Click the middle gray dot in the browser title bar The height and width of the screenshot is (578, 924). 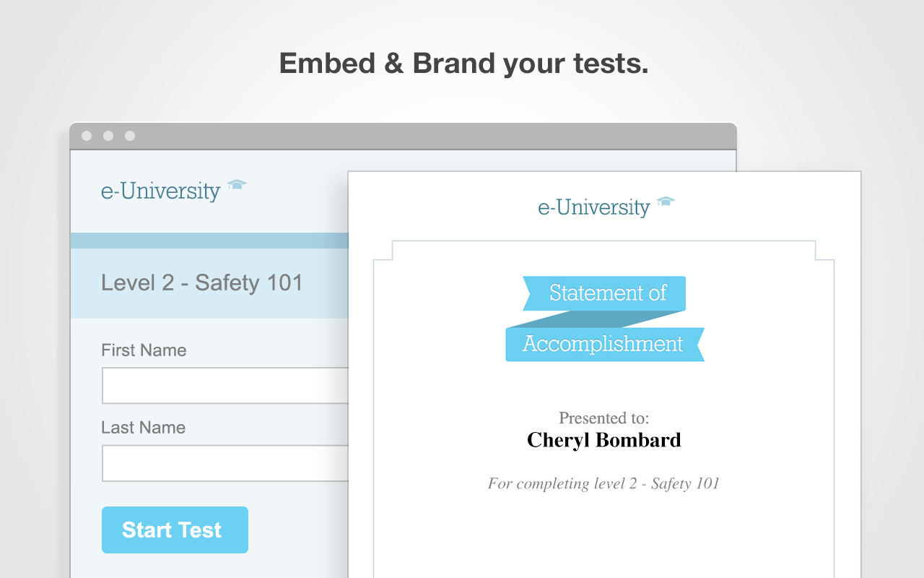tap(108, 136)
